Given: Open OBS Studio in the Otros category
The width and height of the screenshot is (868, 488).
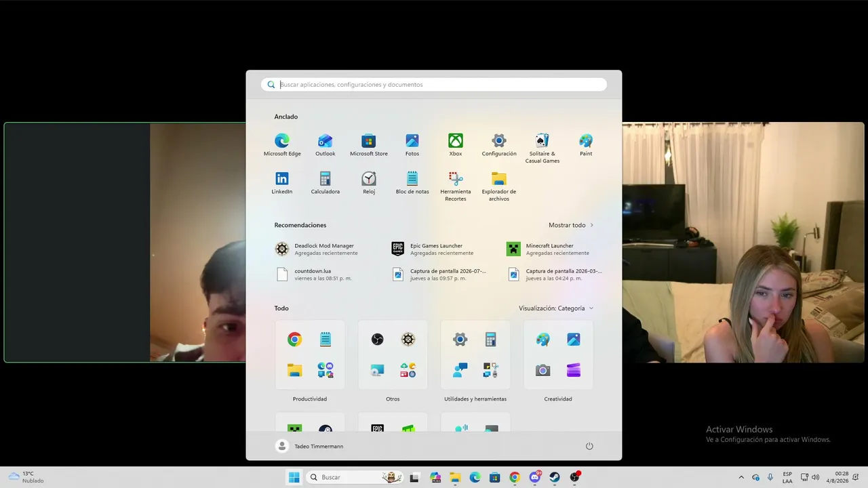Looking at the screenshot, I should coord(378,340).
